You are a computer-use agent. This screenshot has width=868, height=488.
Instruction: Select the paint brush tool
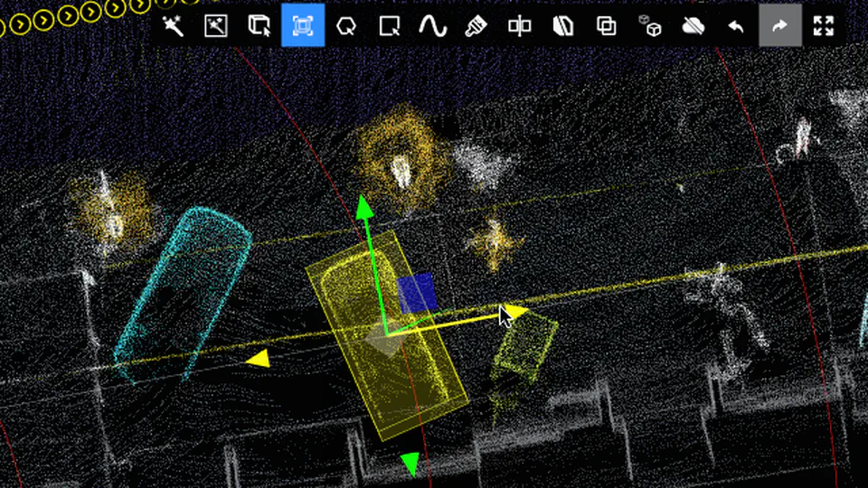tap(476, 25)
